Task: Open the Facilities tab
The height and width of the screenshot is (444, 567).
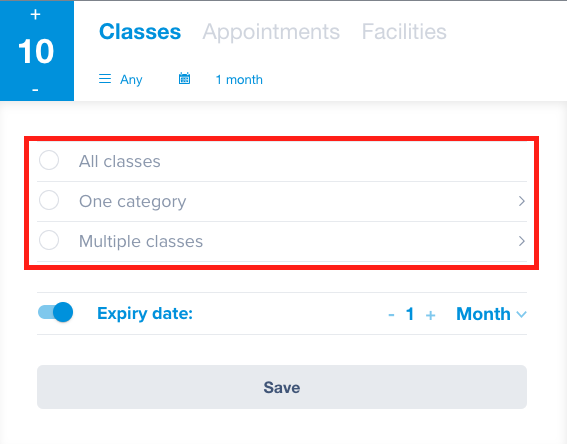Action: [x=404, y=32]
